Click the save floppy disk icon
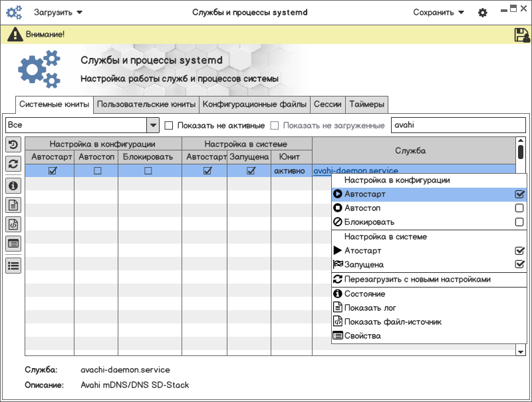 click(521, 35)
